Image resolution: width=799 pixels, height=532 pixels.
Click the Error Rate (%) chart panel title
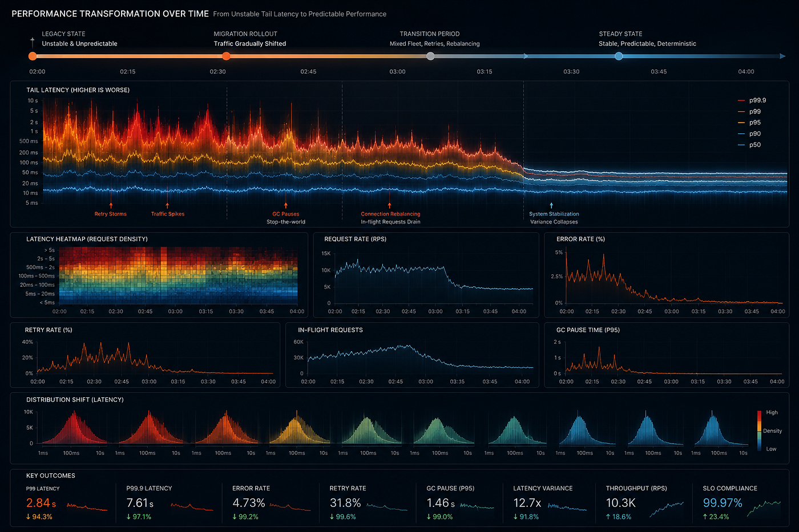coord(580,239)
